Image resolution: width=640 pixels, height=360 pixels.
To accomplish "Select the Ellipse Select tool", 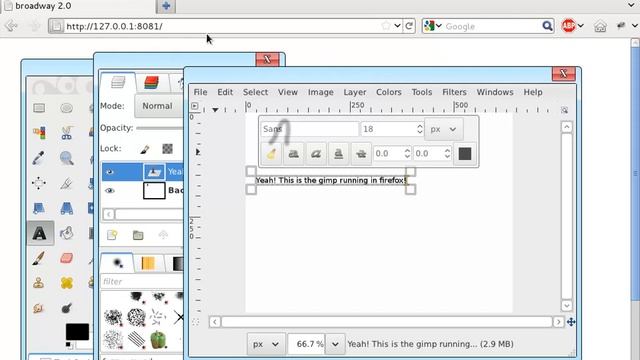I will click(67, 108).
